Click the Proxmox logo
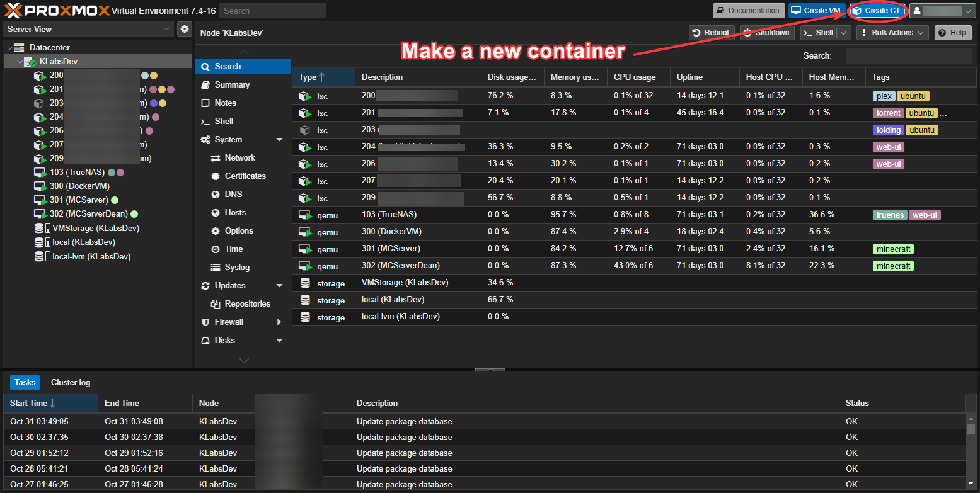Image resolution: width=980 pixels, height=493 pixels. pyautogui.click(x=57, y=10)
